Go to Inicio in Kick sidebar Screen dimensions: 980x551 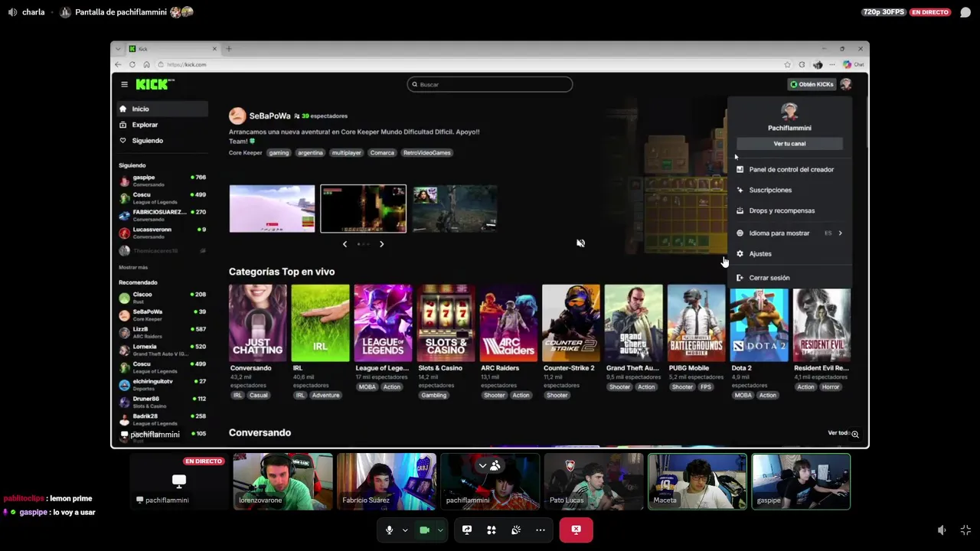(162, 109)
